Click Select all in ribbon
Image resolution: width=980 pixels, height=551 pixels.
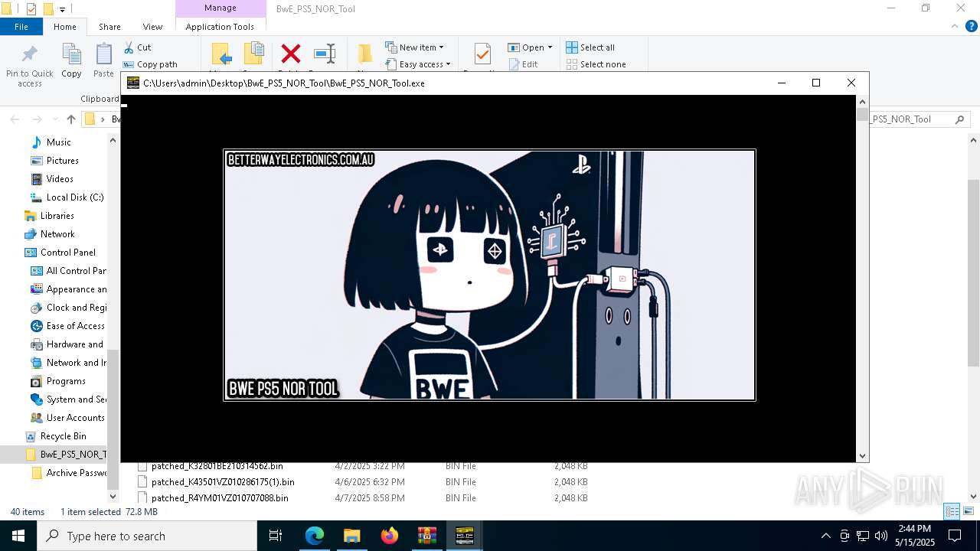click(x=590, y=47)
